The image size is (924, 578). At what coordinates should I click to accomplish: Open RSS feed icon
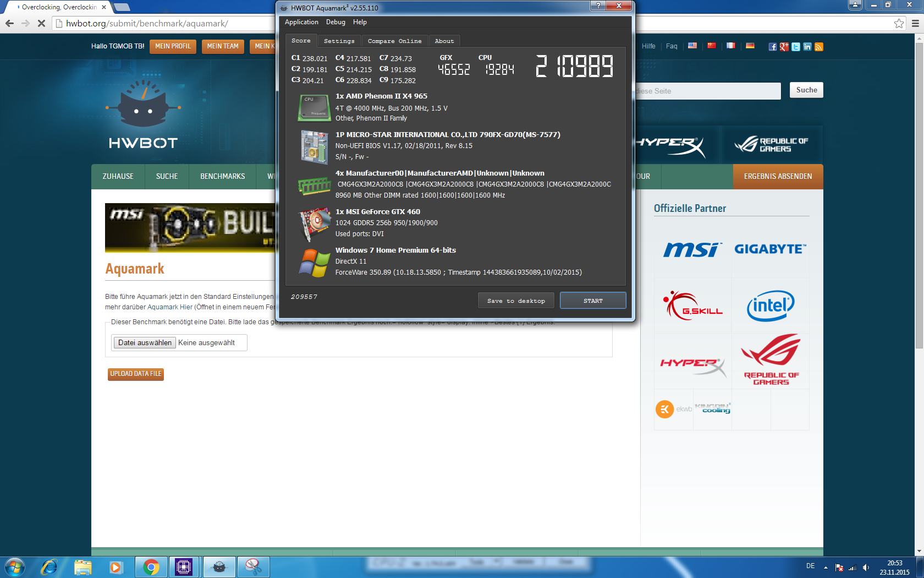tap(819, 47)
